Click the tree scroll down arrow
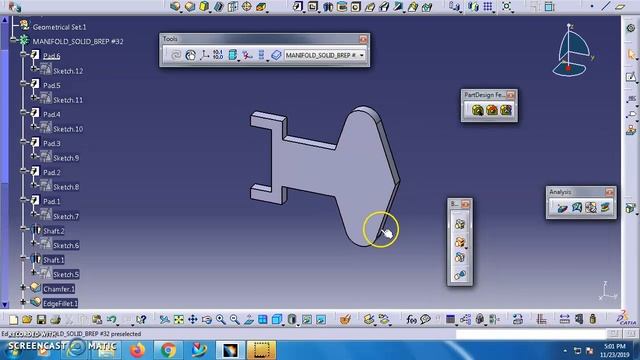 click(4, 304)
